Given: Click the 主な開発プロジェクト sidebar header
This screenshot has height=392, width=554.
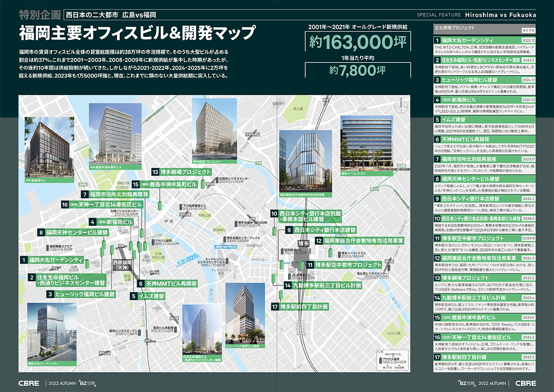Looking at the screenshot, I should [485, 28].
